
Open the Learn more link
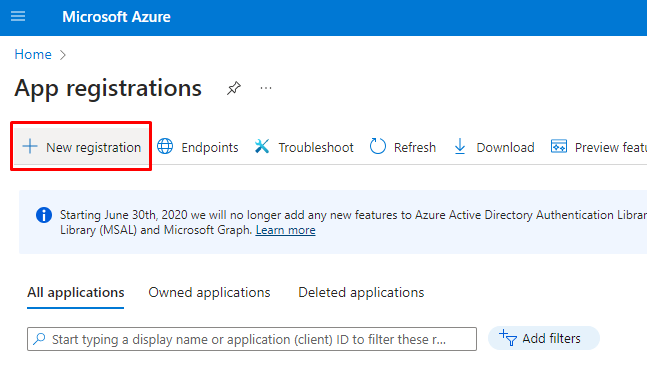click(x=286, y=230)
